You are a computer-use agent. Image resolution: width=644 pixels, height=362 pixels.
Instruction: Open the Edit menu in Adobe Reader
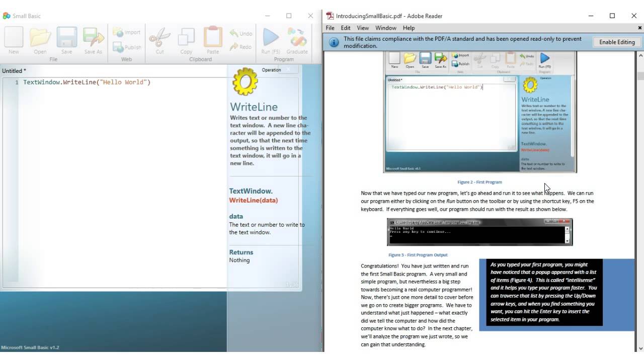(346, 28)
